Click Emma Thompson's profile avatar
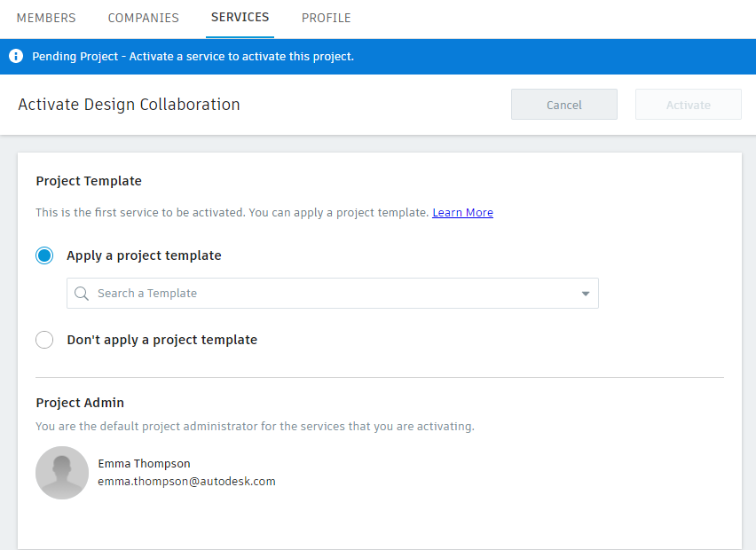This screenshot has height=550, width=756. pyautogui.click(x=62, y=473)
